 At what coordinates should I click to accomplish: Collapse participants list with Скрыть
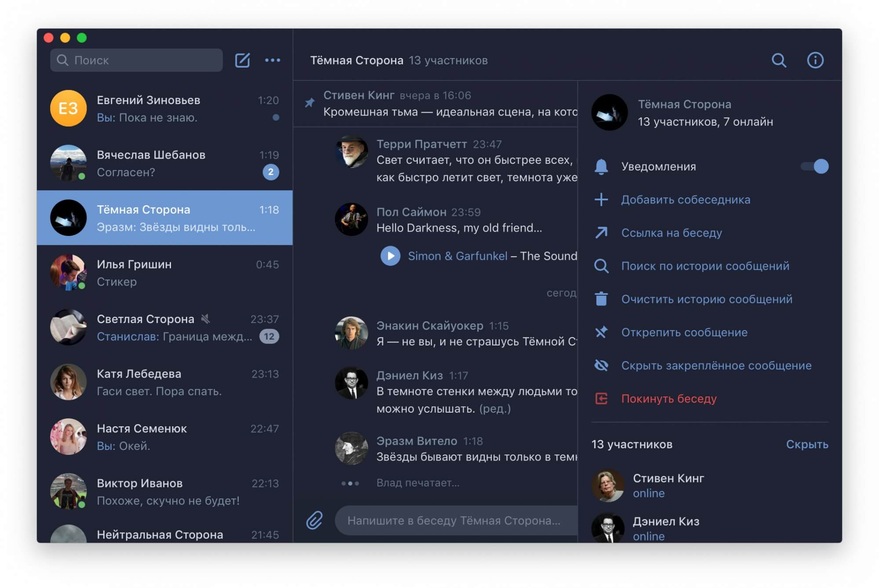pyautogui.click(x=806, y=445)
